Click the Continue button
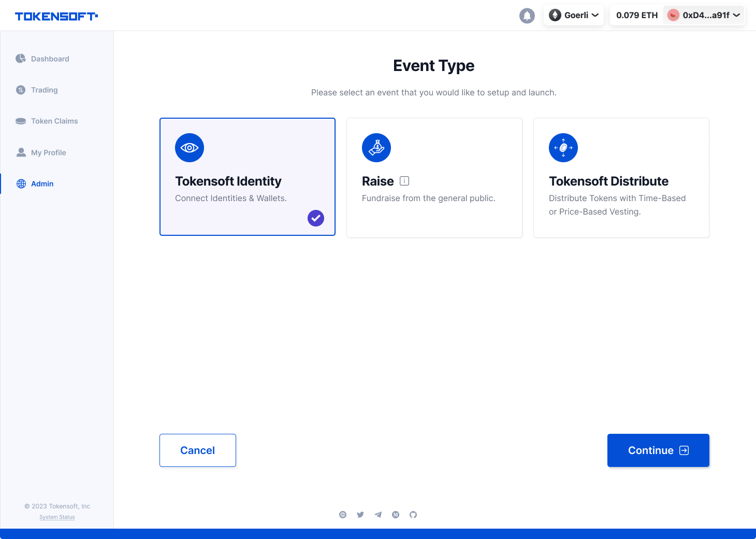Viewport: 756px width, 539px height. 658,450
